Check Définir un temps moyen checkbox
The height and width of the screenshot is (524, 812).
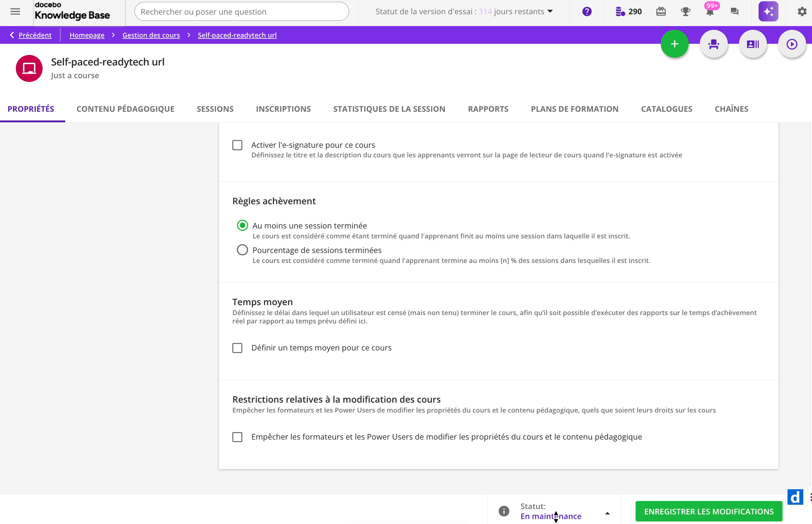pos(237,348)
